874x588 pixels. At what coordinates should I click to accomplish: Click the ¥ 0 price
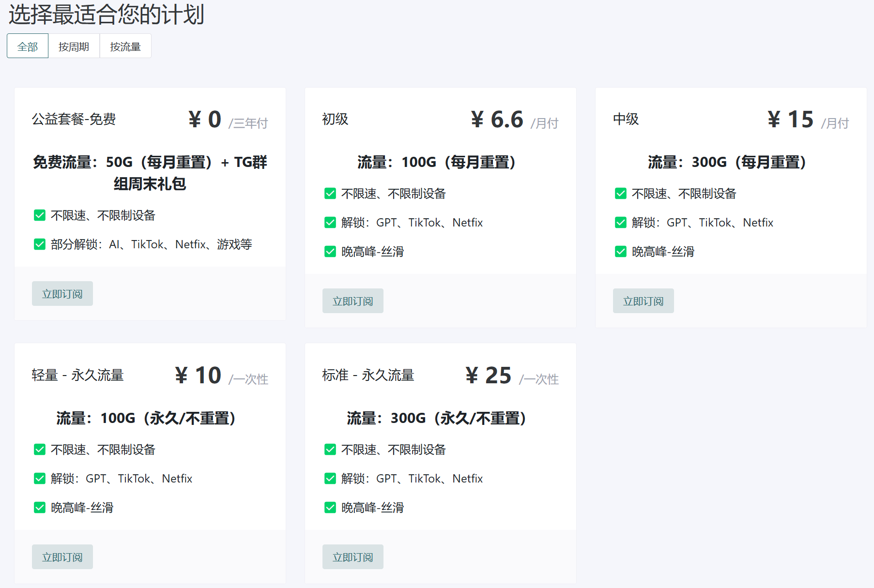click(205, 120)
